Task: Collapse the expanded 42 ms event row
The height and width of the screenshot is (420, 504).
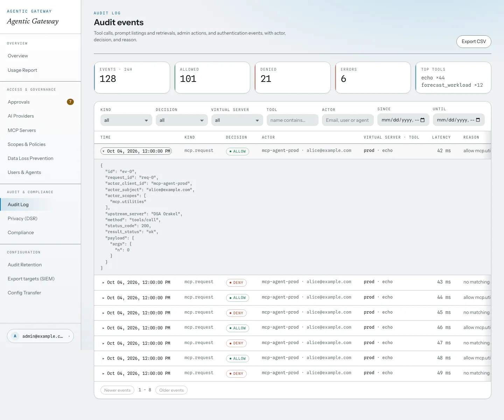Action: (136, 151)
